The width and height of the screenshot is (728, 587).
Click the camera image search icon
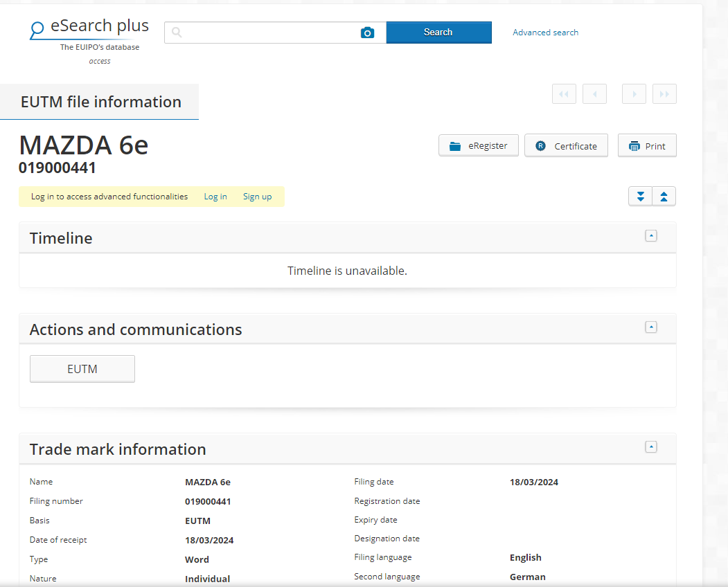(x=367, y=33)
